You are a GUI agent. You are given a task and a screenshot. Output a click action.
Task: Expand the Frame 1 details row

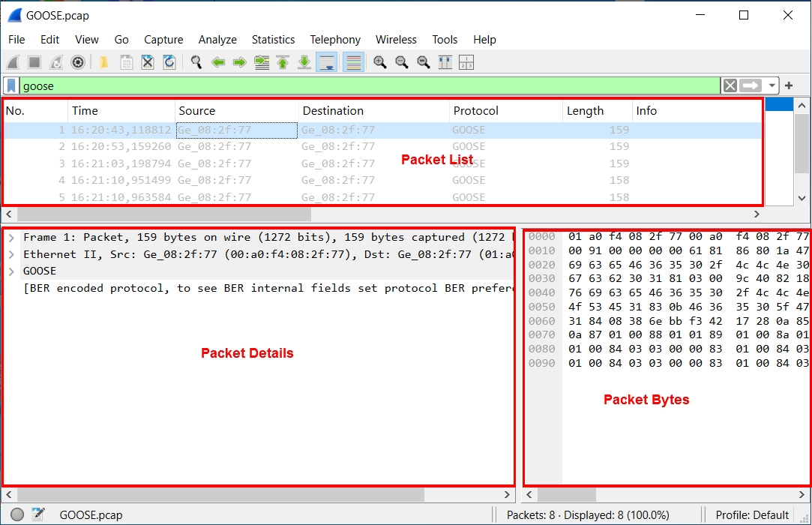pyautogui.click(x=13, y=237)
